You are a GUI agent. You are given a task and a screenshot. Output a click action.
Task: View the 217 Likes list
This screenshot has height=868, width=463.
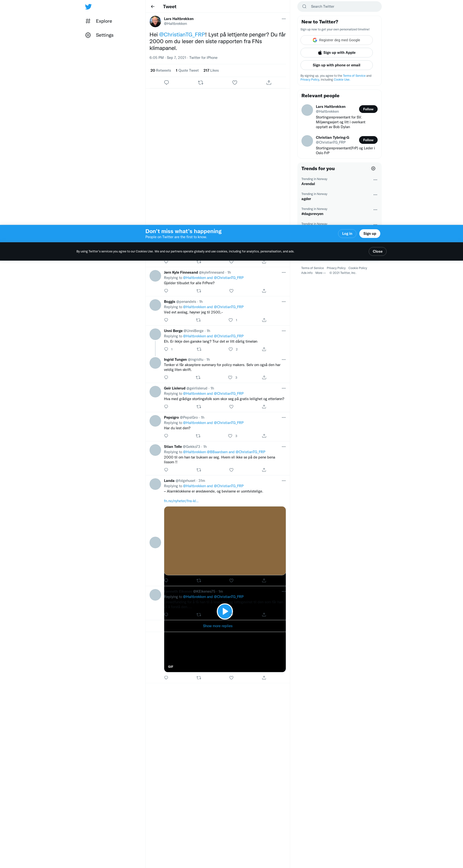pos(211,70)
